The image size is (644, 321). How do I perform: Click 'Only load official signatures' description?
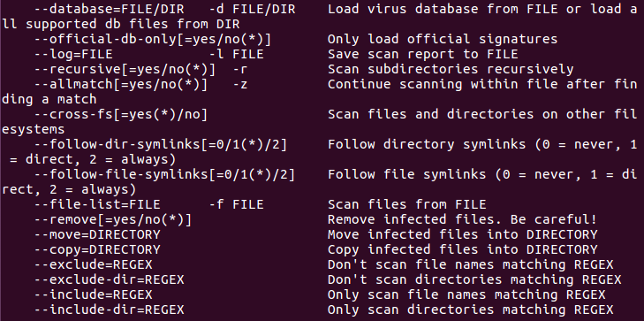pyautogui.click(x=443, y=39)
